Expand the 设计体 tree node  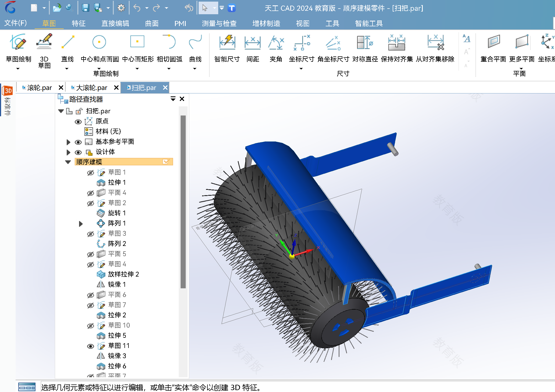click(68, 152)
